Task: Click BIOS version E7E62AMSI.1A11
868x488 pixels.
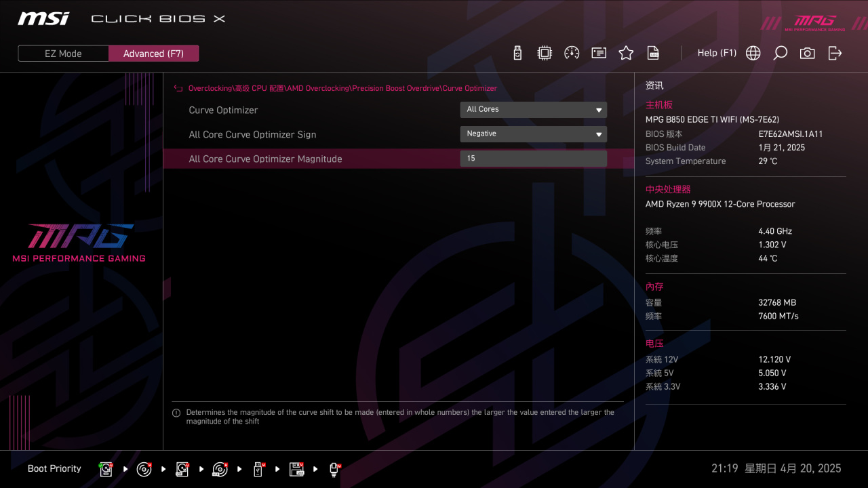Action: (790, 134)
